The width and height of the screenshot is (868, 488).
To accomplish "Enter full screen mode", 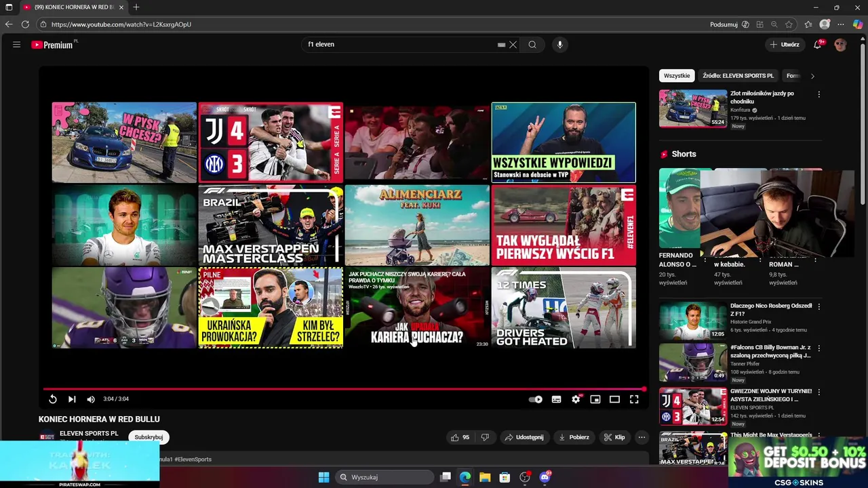I will pos(634,399).
